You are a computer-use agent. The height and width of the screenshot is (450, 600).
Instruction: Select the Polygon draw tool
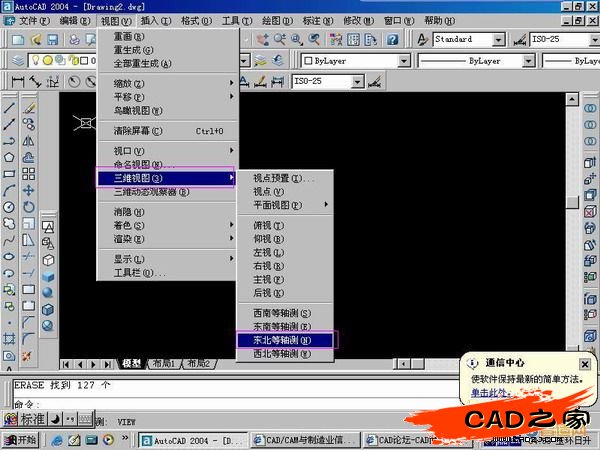[x=9, y=157]
